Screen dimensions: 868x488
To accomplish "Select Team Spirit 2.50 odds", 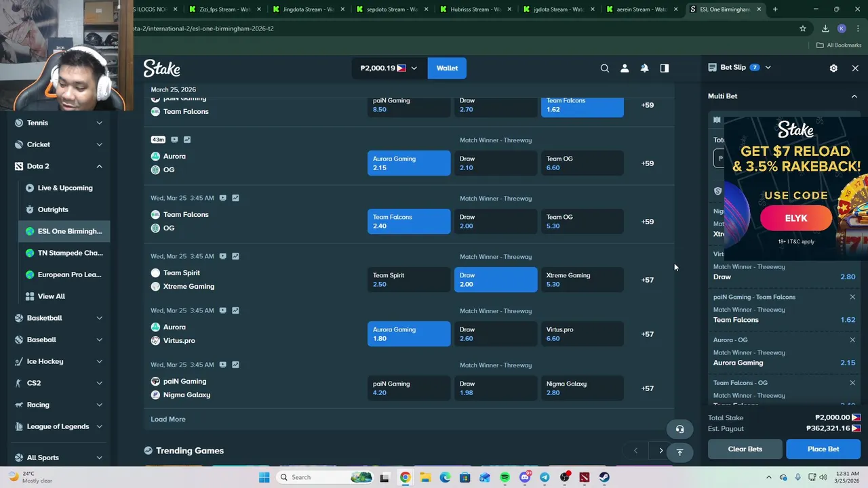I will pos(409,280).
